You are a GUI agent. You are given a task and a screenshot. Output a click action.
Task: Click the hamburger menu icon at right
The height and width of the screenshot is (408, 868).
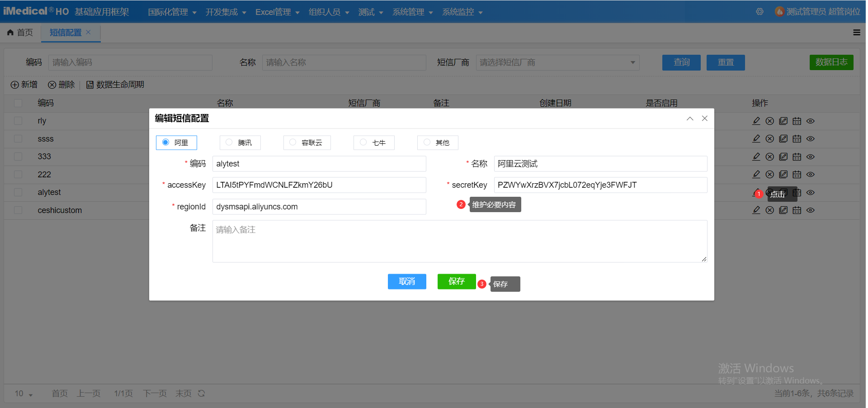point(857,33)
